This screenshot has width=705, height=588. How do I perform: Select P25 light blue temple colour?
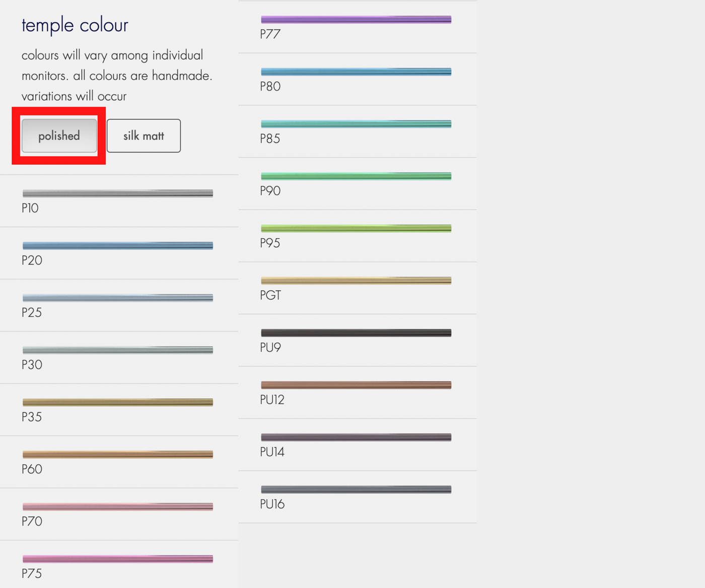(118, 298)
